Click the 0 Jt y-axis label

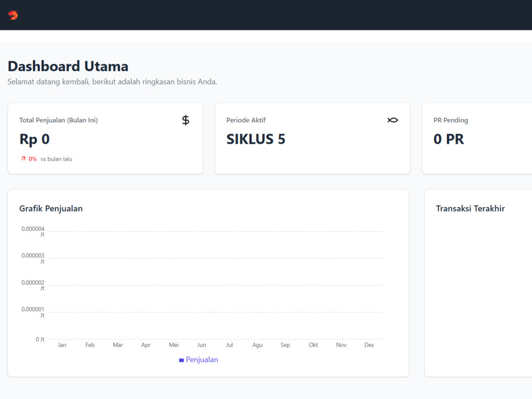click(x=40, y=339)
